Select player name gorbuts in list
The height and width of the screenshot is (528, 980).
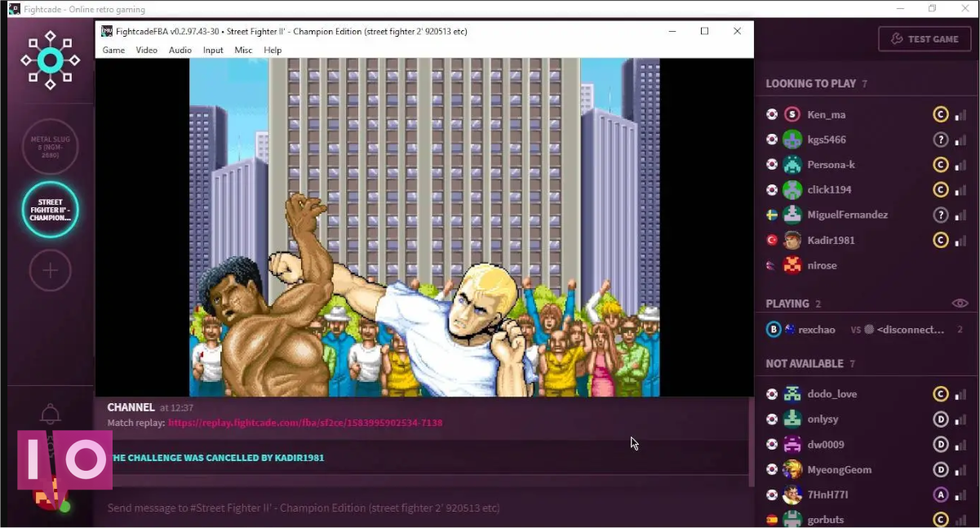coord(825,520)
